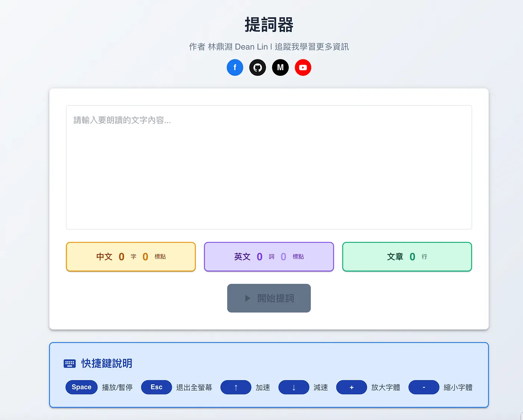Viewport: 523px width, 420px height.
Task: Click the 英文 word count card
Action: 269,257
